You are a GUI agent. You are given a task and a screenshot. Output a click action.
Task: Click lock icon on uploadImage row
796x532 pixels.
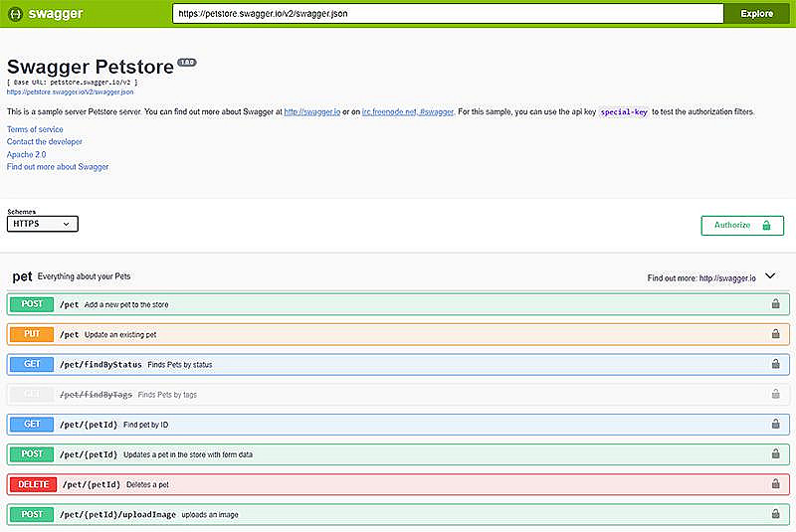775,514
